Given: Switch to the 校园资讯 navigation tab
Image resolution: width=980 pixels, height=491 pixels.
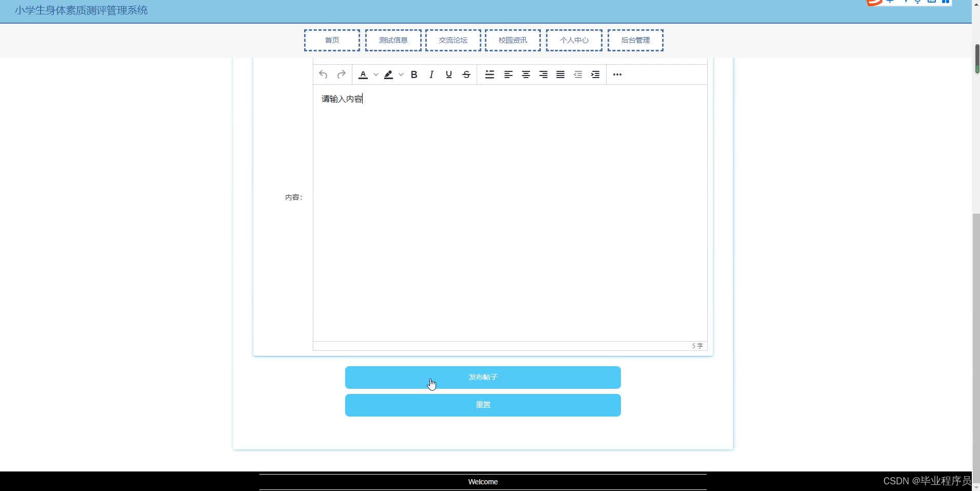Looking at the screenshot, I should 513,40.
